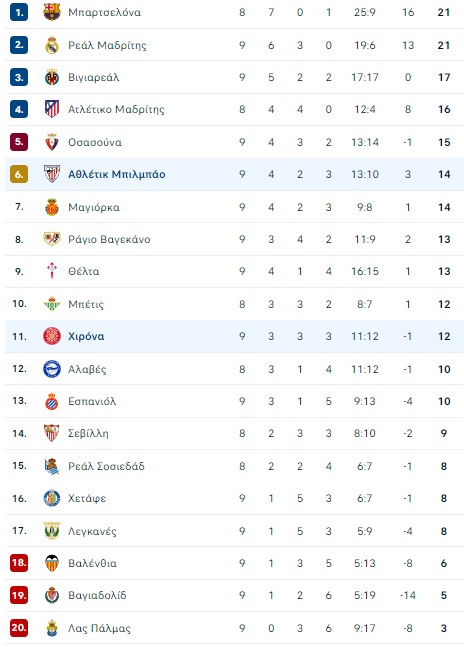Open the Girona red crest icon
464x647 pixels.
[52, 336]
